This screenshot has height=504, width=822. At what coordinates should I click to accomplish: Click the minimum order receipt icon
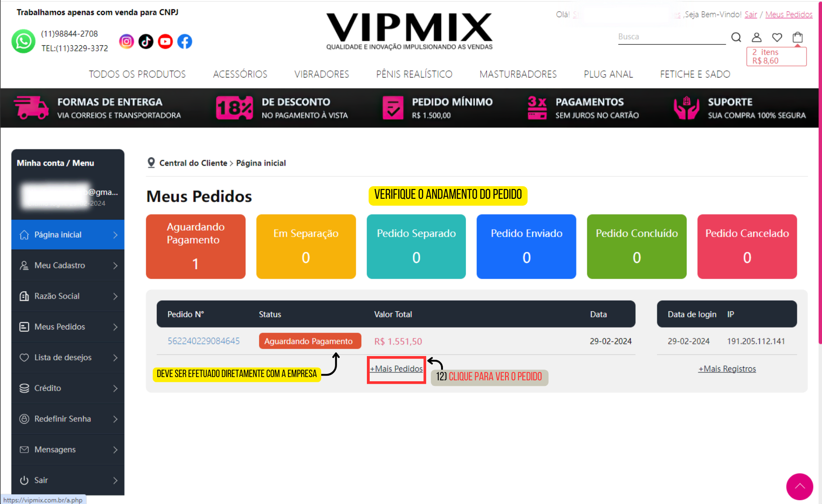393,108
